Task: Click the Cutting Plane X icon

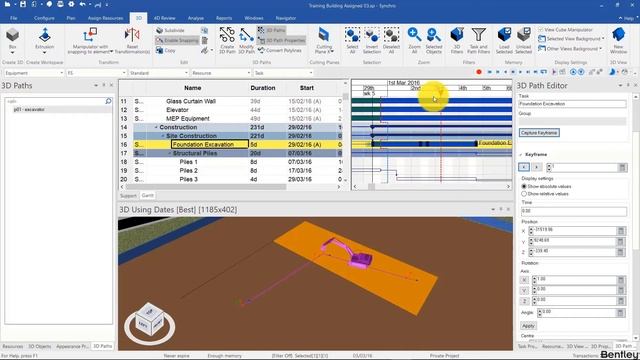Action: 324,35
